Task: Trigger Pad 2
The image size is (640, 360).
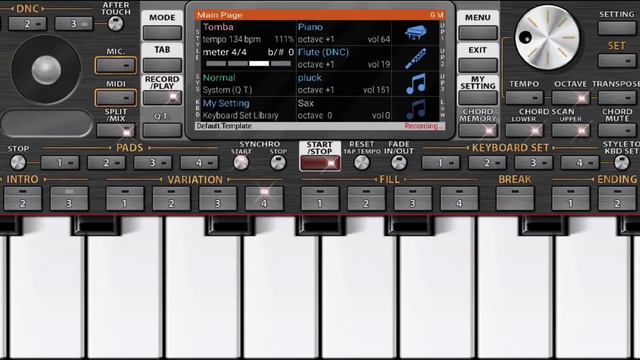Action: pos(107,163)
